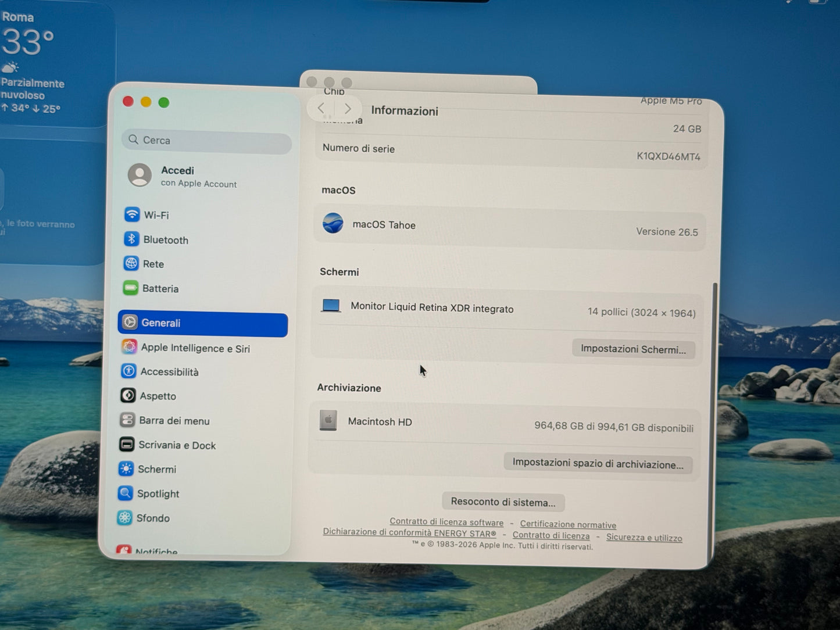Open Barra dei menu settings

tap(165, 420)
